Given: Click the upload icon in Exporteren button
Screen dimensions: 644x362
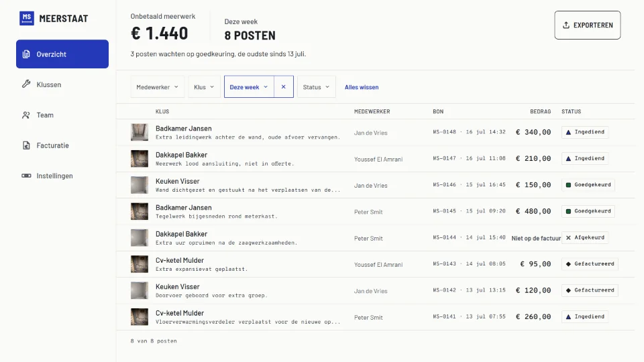Looking at the screenshot, I should (566, 25).
